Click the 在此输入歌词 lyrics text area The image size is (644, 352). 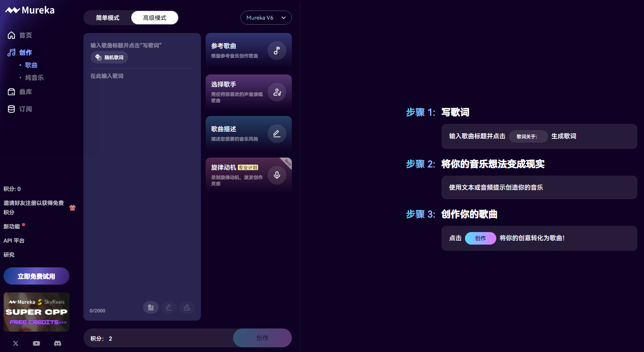tap(142, 176)
